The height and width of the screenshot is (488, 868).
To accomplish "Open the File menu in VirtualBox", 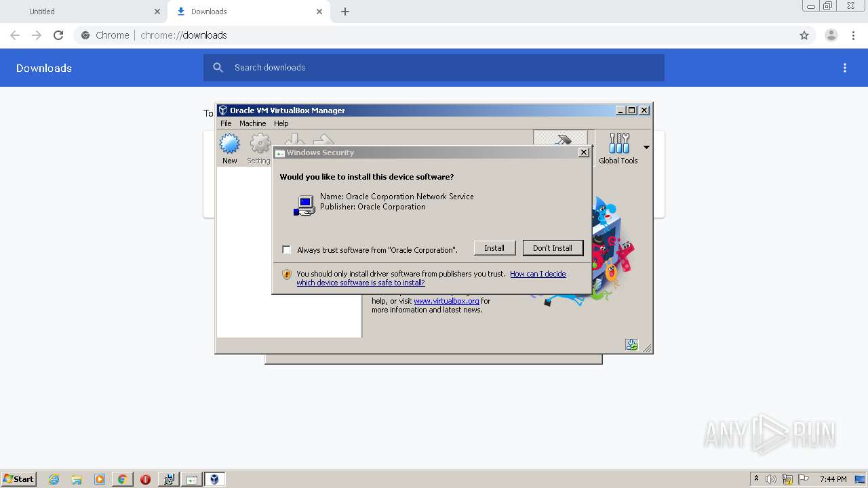I will pos(226,123).
